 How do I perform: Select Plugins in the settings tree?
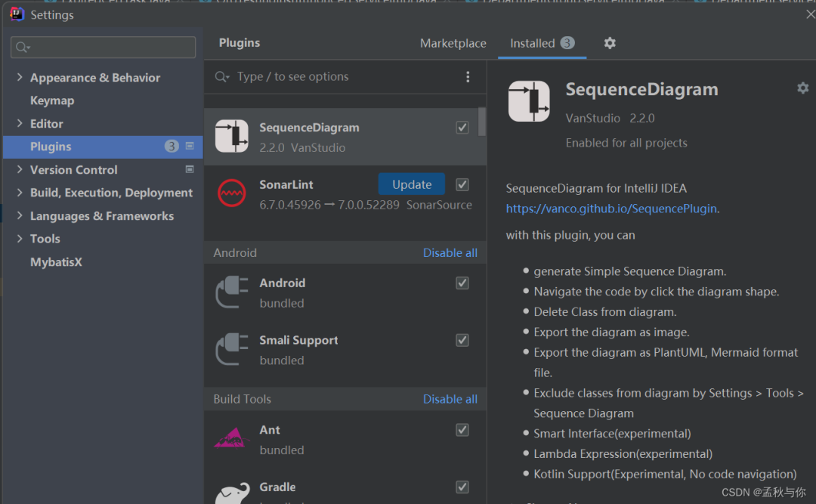tap(103, 147)
